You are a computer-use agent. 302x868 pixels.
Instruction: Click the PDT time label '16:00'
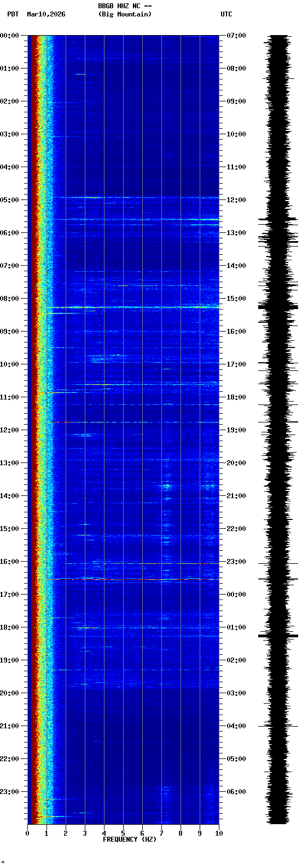pos(9,562)
